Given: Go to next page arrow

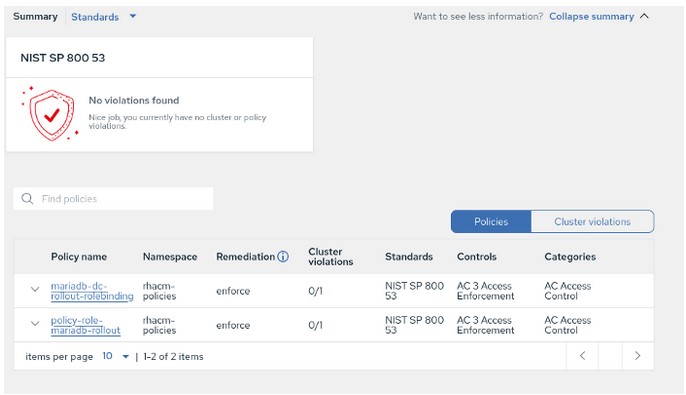Looking at the screenshot, I should tap(637, 356).
